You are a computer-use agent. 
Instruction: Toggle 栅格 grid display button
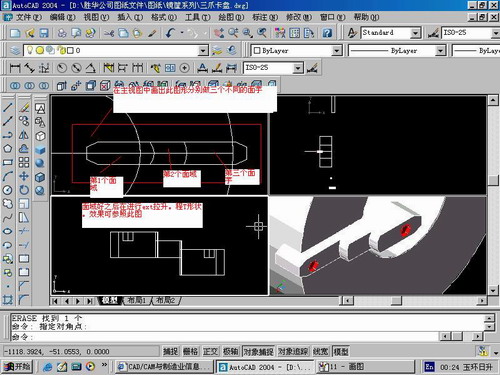tap(190, 351)
